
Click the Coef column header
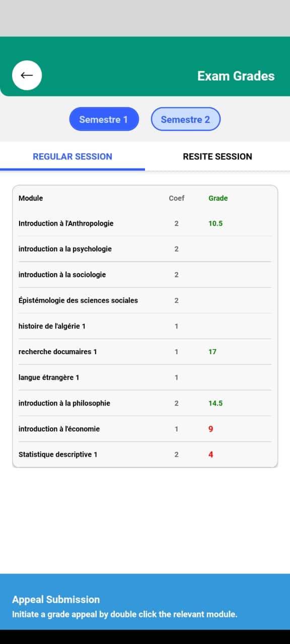point(177,198)
